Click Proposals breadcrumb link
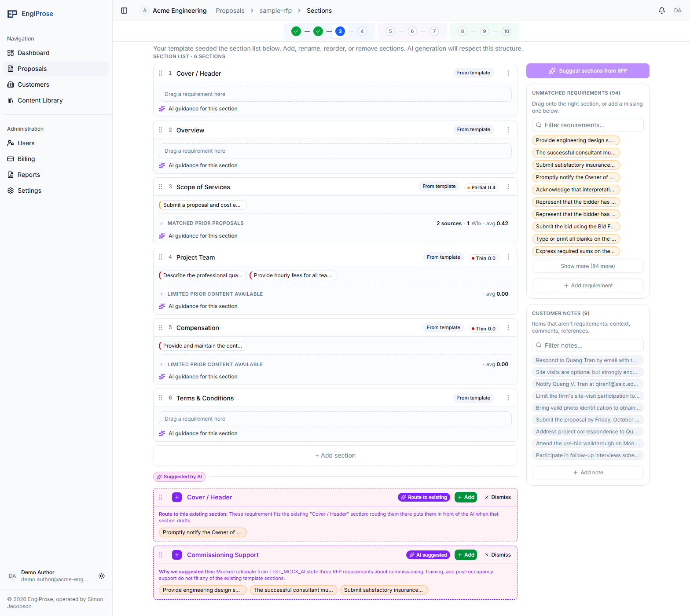The image size is (690, 616). tap(230, 11)
